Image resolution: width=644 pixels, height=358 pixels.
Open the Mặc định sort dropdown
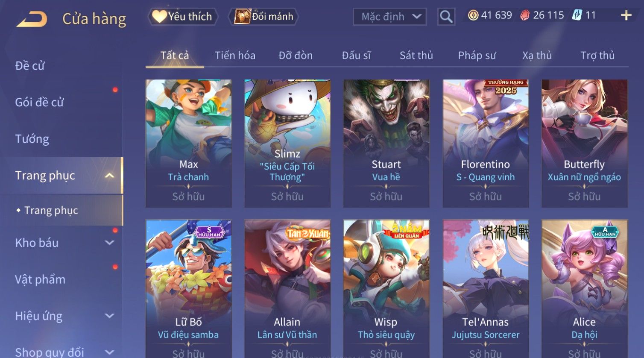tap(389, 17)
